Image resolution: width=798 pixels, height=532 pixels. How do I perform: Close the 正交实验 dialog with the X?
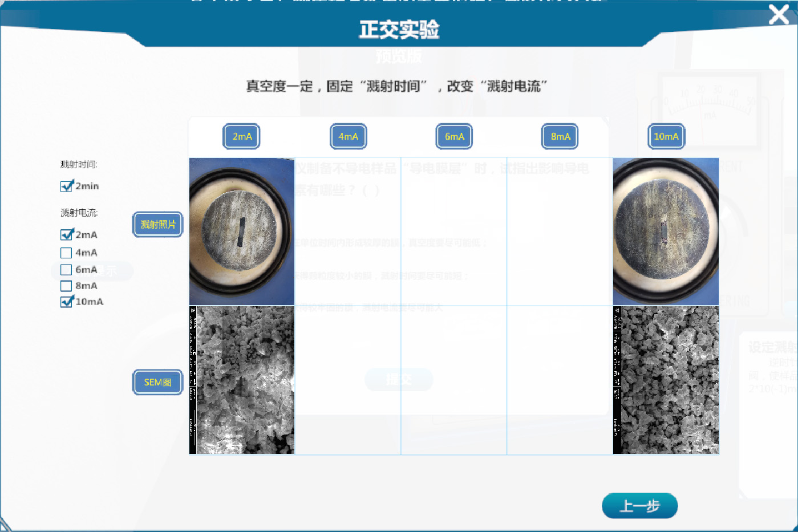coord(778,15)
